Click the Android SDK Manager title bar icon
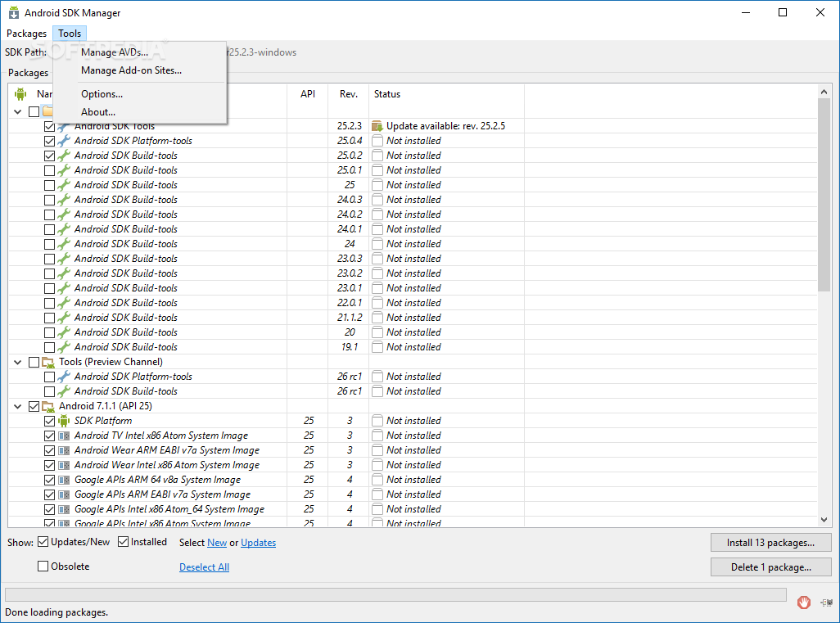The height and width of the screenshot is (623, 840). pos(14,13)
